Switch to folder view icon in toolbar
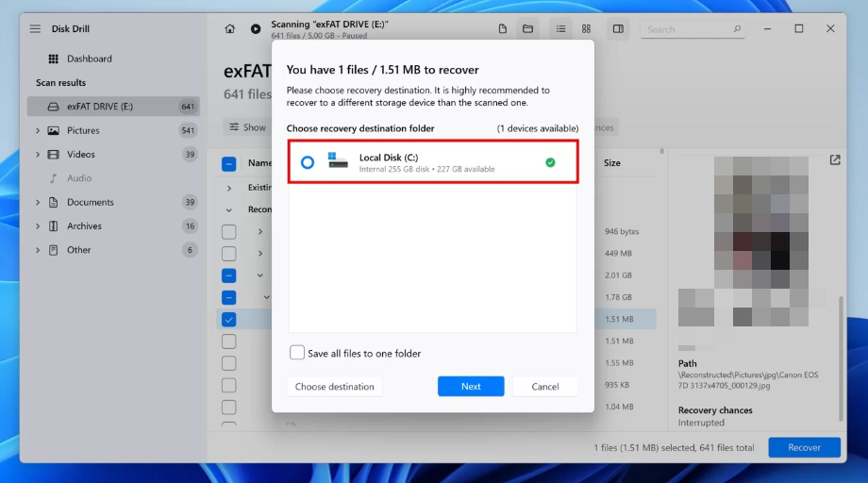Screen dimensions: 868x483 (528, 28)
